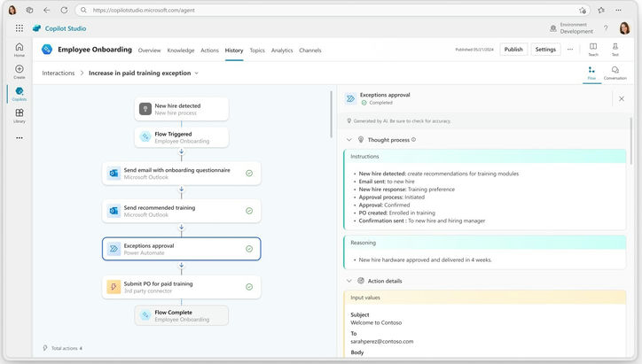The width and height of the screenshot is (642, 364).
Task: Open the Test panel icon
Action: click(x=615, y=48)
